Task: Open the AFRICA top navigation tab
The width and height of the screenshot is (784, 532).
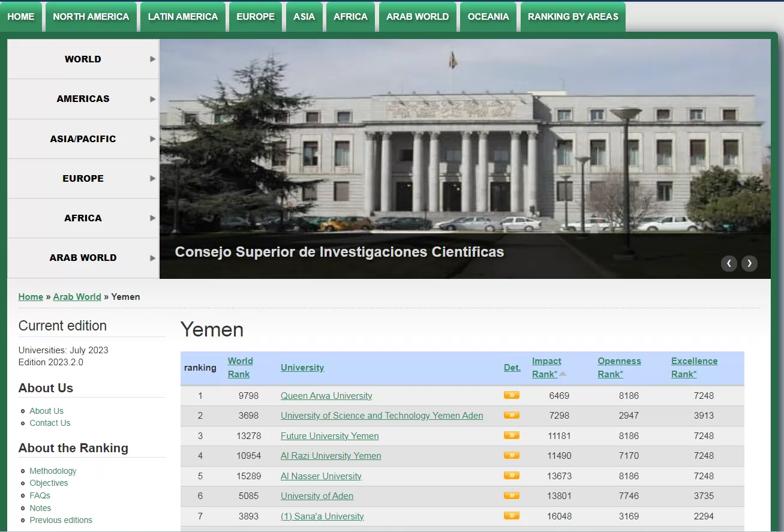Action: [350, 17]
